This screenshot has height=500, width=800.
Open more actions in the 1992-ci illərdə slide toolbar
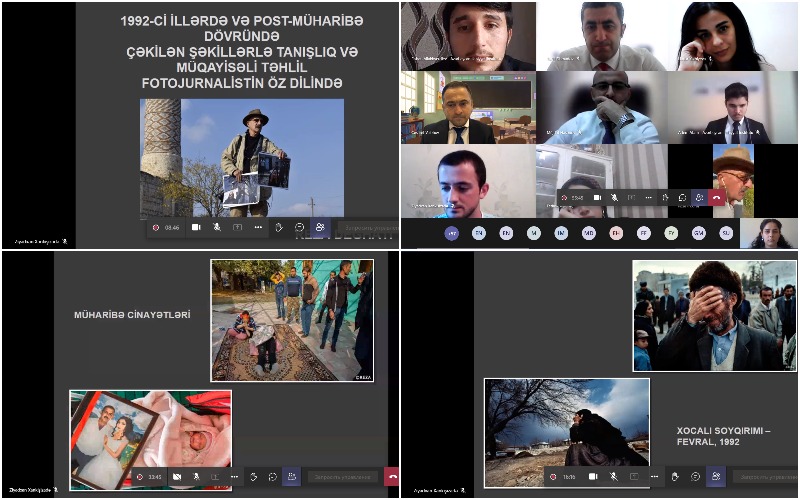tap(258, 228)
